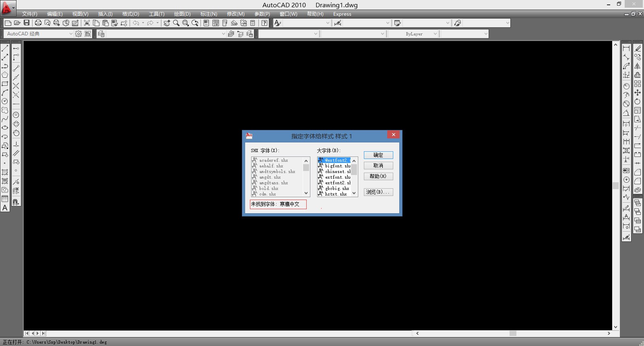The height and width of the screenshot is (346, 644).
Task: Click the Undo arrow icon
Action: [x=136, y=23]
